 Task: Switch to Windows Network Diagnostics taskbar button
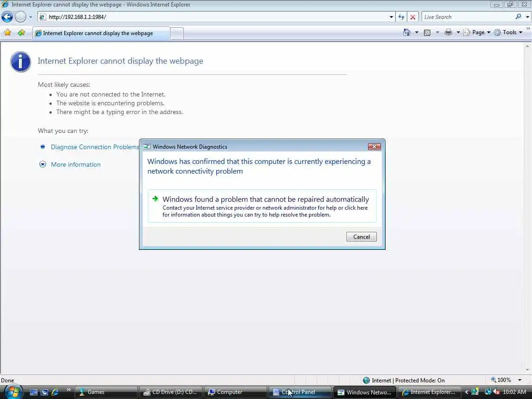364,392
